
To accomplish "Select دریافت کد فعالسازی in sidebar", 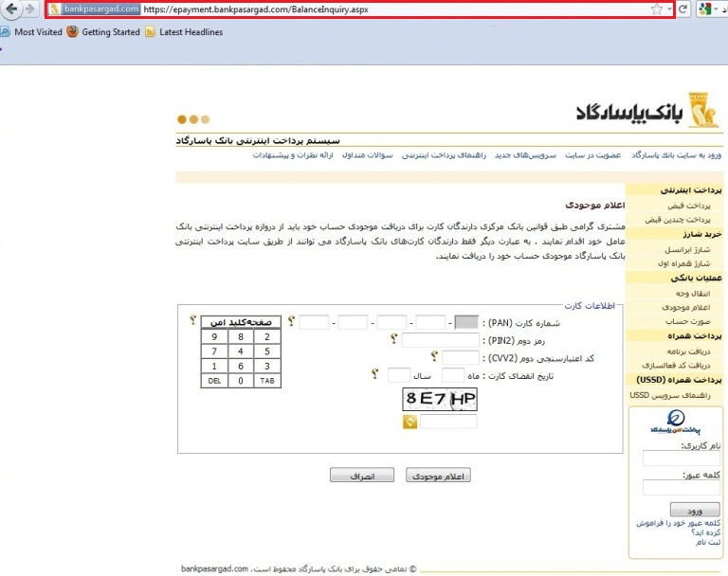I will click(676, 366).
